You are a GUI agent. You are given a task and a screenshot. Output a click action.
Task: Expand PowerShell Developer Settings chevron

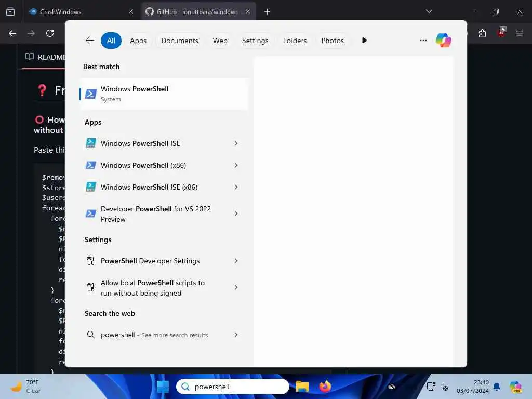(236, 261)
